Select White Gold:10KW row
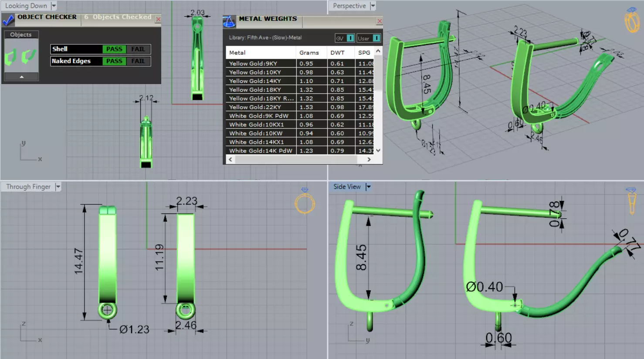This screenshot has height=359, width=644. click(300, 133)
